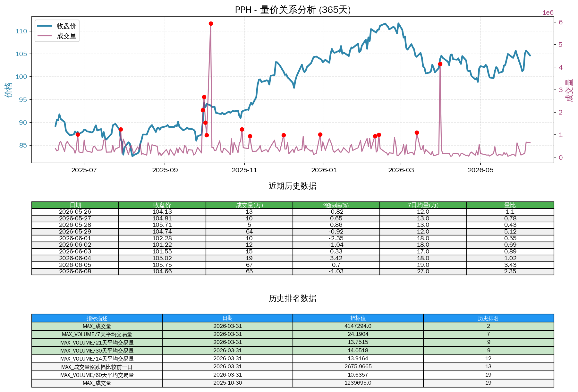Click the left axis price tick 110
This screenshot has height=392, width=578.
point(21,31)
